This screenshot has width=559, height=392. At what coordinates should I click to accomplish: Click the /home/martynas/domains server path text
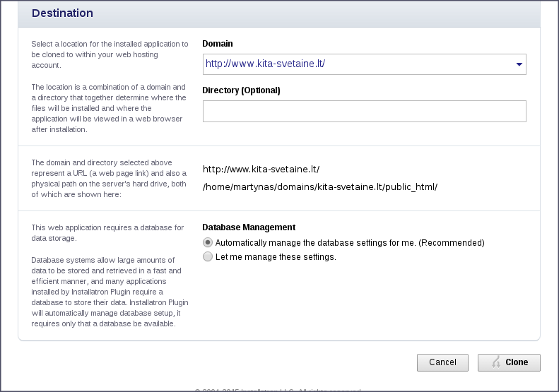pos(320,187)
